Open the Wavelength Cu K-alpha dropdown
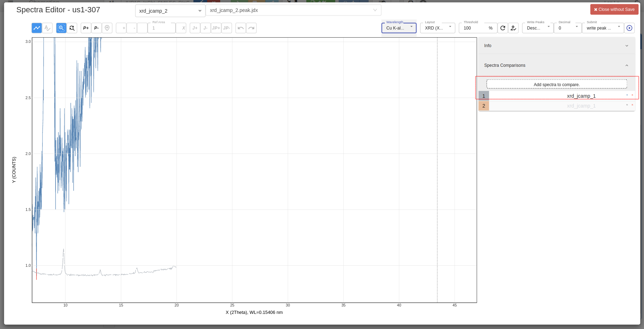 coord(398,27)
